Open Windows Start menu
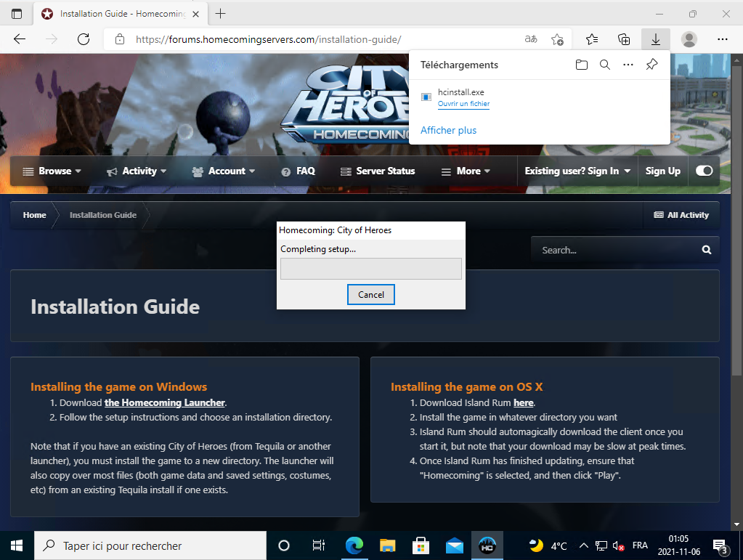 click(x=17, y=545)
